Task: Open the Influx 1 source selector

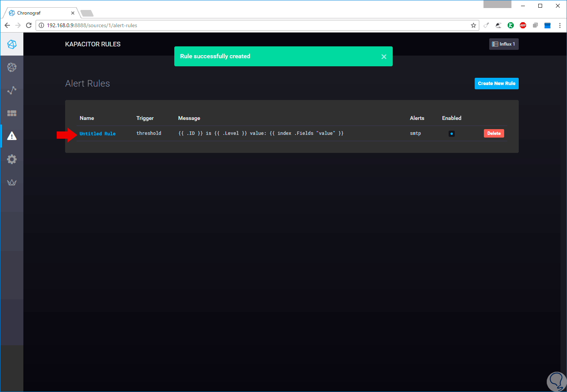Action: [x=504, y=44]
